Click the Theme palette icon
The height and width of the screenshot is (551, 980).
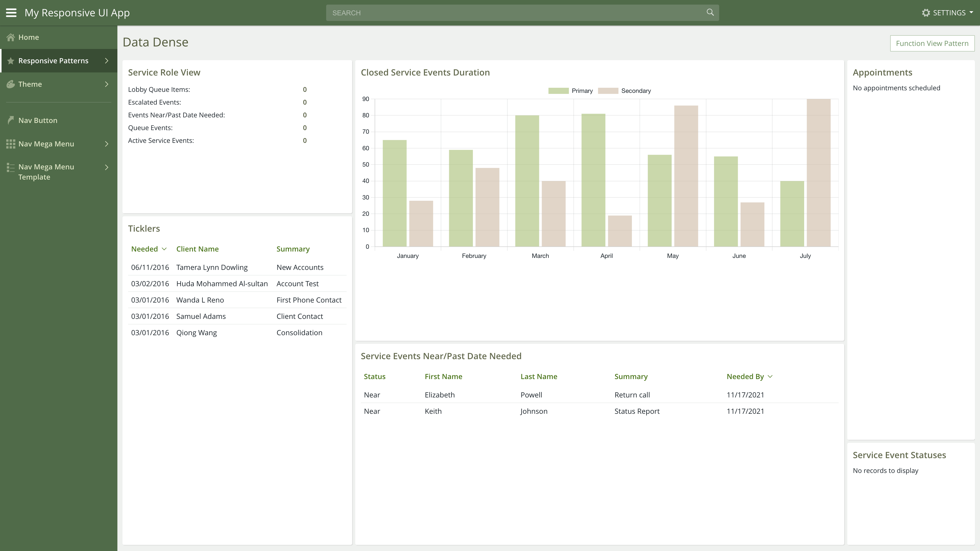tap(11, 84)
